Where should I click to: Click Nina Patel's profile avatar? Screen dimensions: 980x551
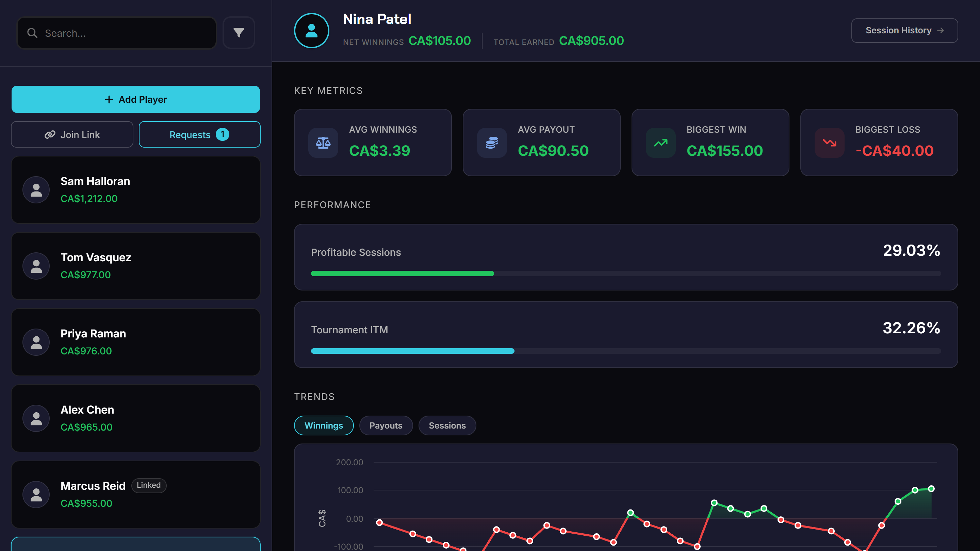312,30
